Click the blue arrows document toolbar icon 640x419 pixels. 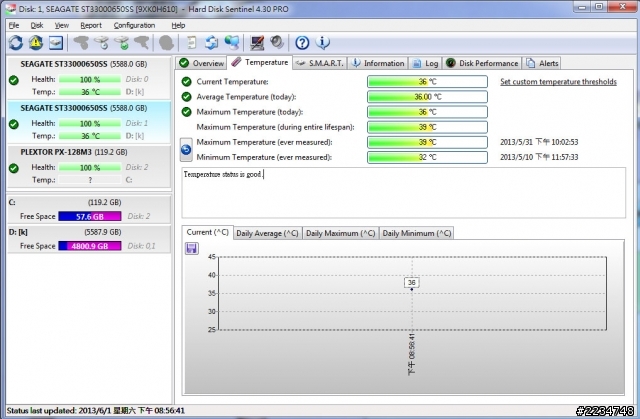(211, 42)
